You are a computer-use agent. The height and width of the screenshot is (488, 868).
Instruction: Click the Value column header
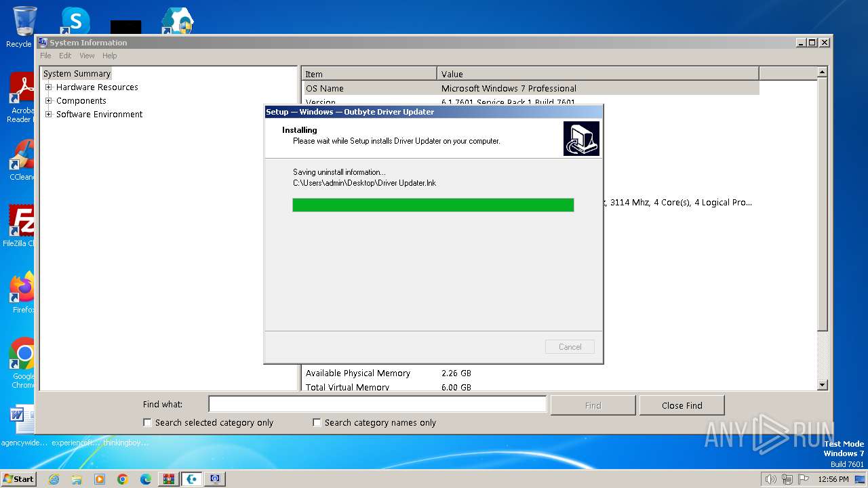(x=598, y=74)
